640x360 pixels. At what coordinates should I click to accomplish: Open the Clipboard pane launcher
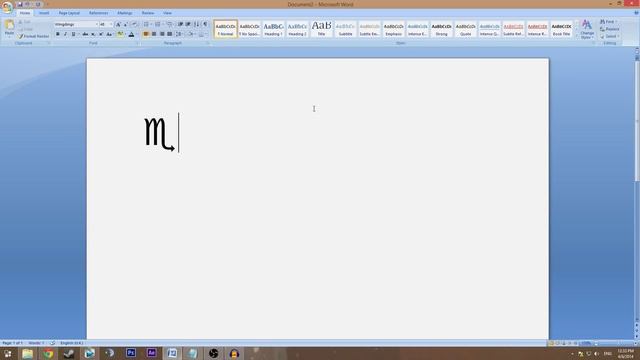coord(49,43)
